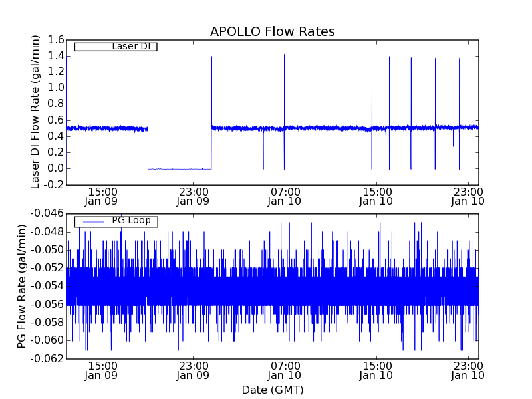Click the 1.0 tick label on top plot
Screen dimensions: 532x399
(55, 88)
